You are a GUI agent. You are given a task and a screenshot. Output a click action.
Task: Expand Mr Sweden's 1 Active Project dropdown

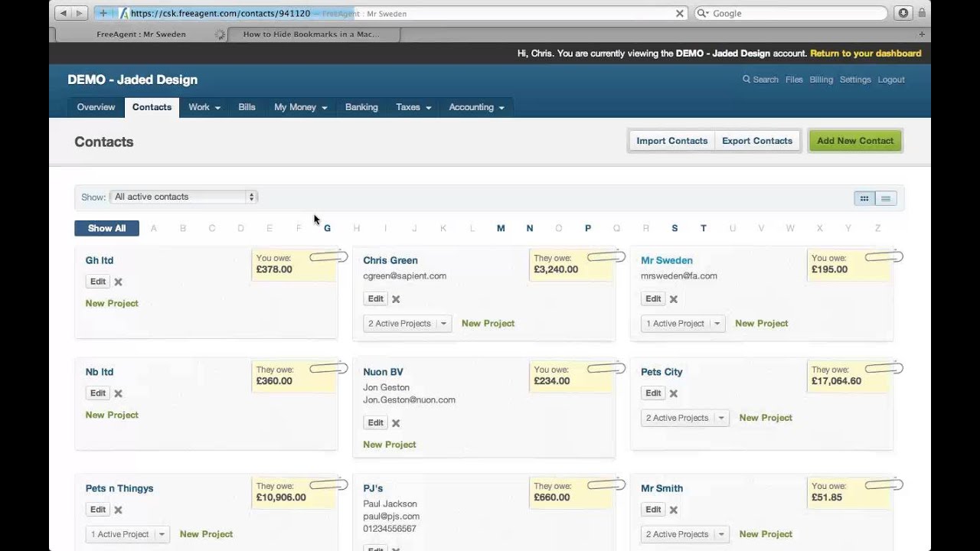tap(683, 324)
